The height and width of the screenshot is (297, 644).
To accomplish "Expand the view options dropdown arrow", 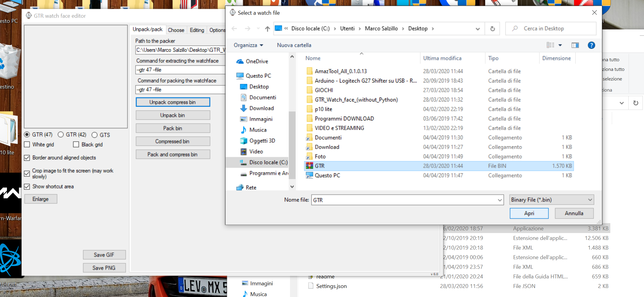I will pyautogui.click(x=560, y=45).
